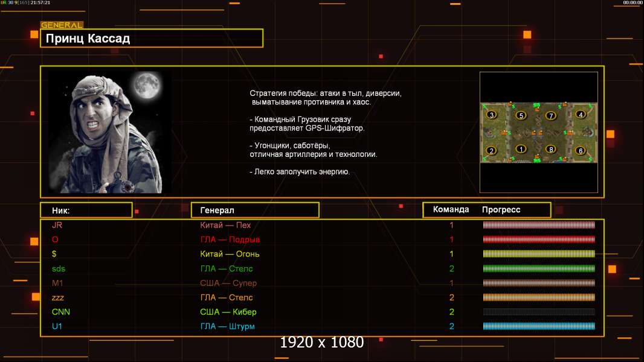
Task: Click the 'Генерал' column header
Action: [255, 210]
